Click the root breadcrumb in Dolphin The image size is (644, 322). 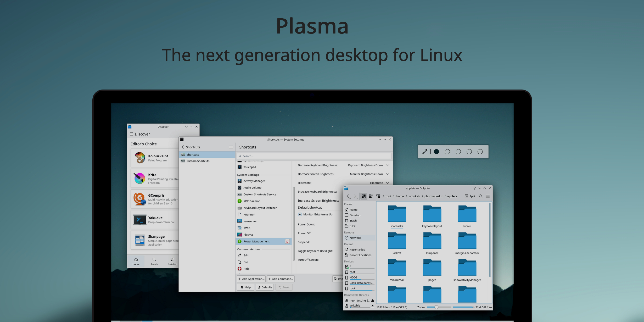pos(388,196)
